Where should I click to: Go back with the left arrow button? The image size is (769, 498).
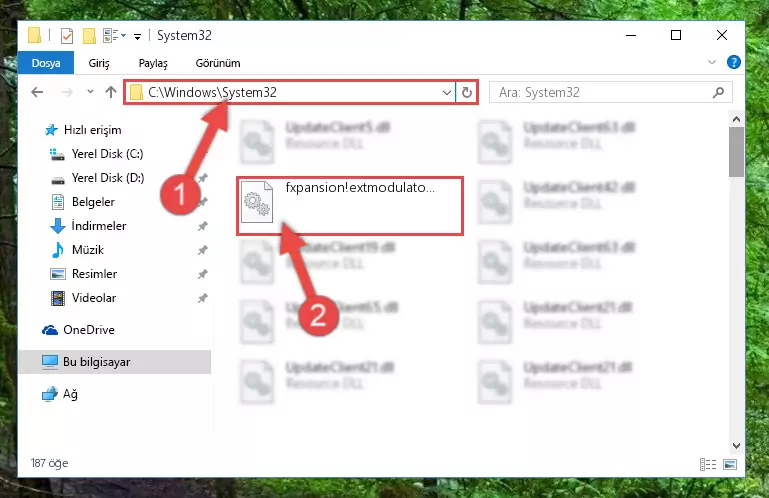(37, 92)
